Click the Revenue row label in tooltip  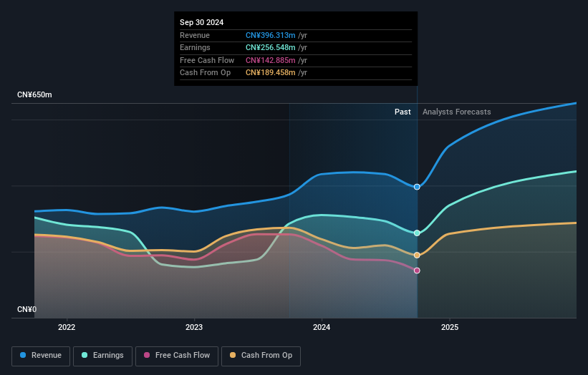[x=195, y=35]
